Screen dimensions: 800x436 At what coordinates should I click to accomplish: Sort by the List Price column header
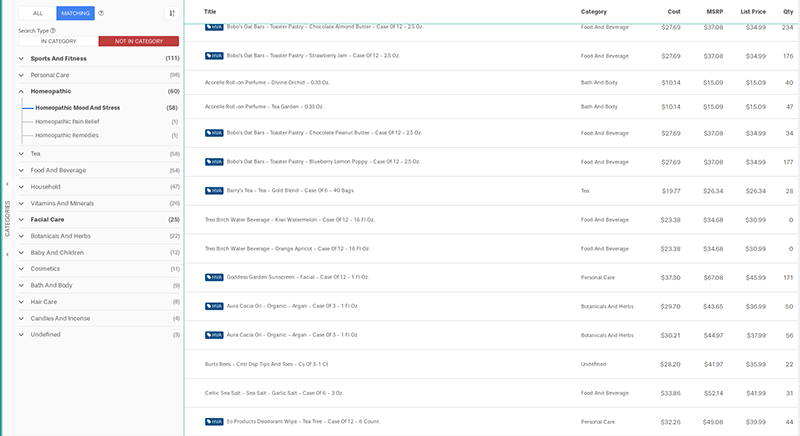coord(753,11)
